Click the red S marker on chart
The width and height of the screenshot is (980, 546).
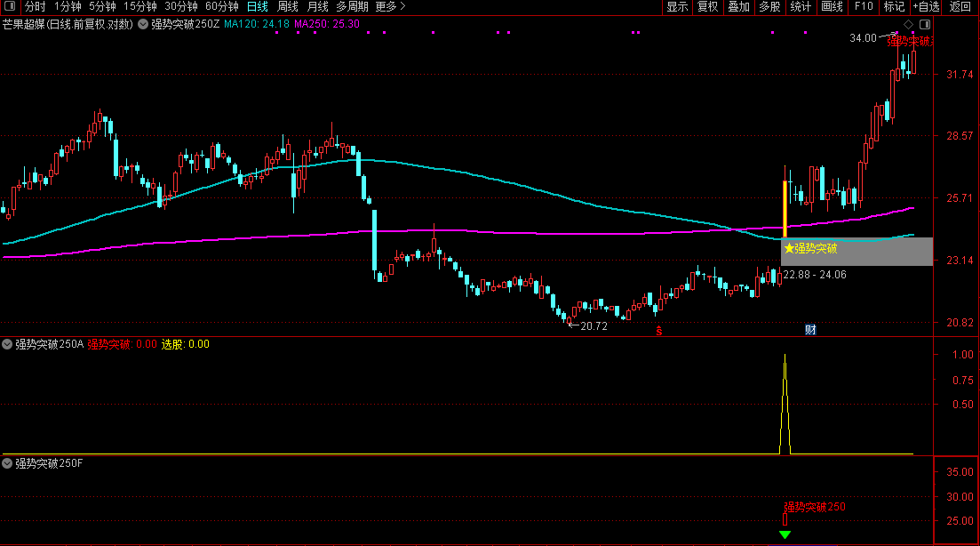pyautogui.click(x=658, y=331)
